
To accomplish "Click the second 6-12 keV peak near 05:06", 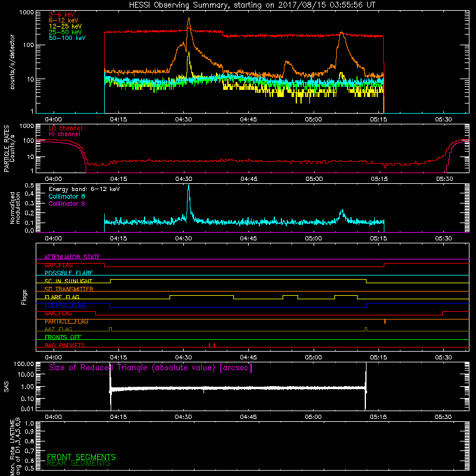I will [x=342, y=33].
